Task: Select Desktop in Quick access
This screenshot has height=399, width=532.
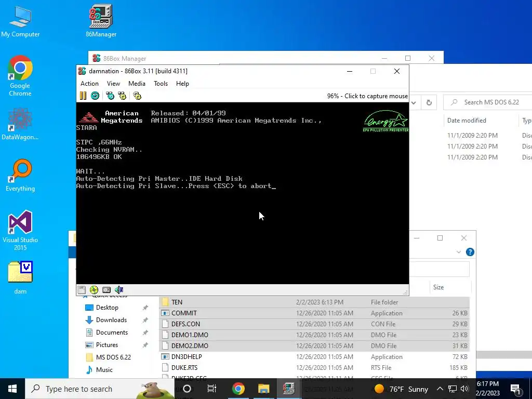Action: point(107,308)
